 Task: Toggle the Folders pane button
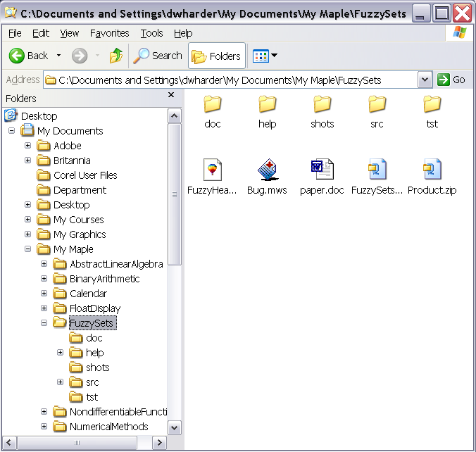216,56
